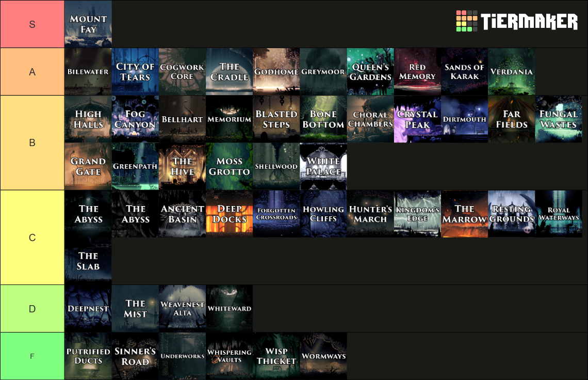Select The Hive tile
This screenshot has width=588, height=380.
click(182, 166)
